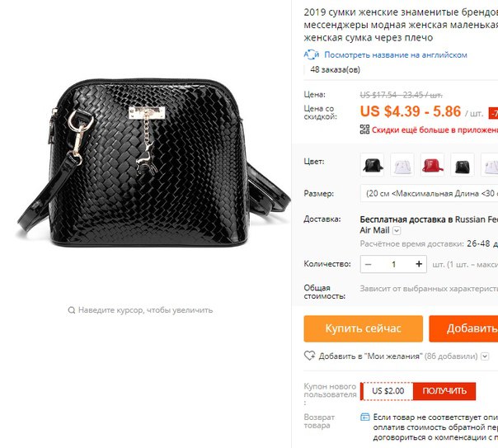Image resolution: width=498 pixels, height=448 pixels.
Task: Click the heart wishlist icon
Action: click(309, 356)
